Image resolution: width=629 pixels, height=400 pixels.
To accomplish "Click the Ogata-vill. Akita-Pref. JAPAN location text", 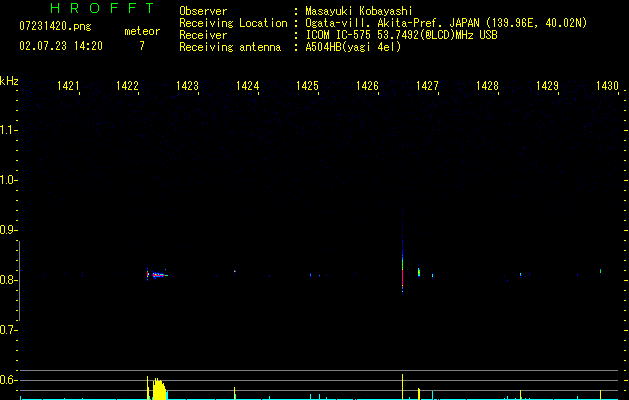I will 446,23.
